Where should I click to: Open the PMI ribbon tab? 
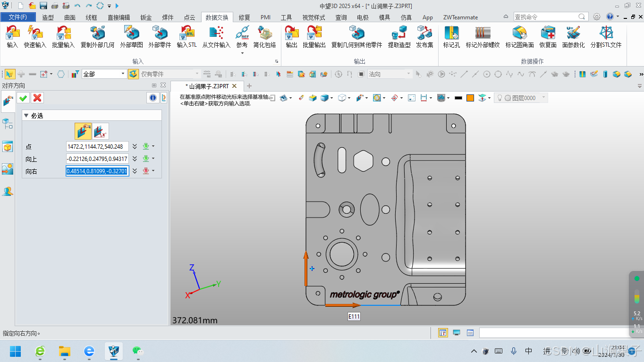265,17
